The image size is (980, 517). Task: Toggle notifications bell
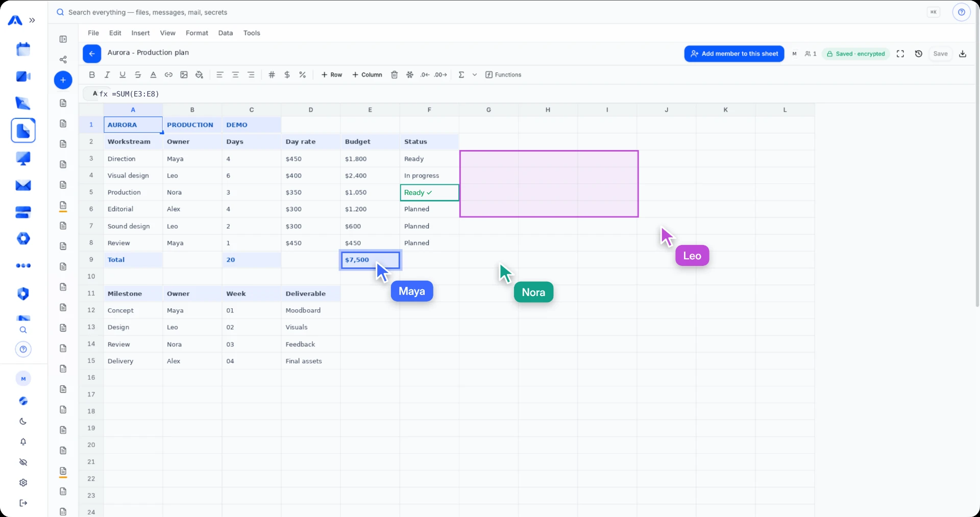click(23, 442)
